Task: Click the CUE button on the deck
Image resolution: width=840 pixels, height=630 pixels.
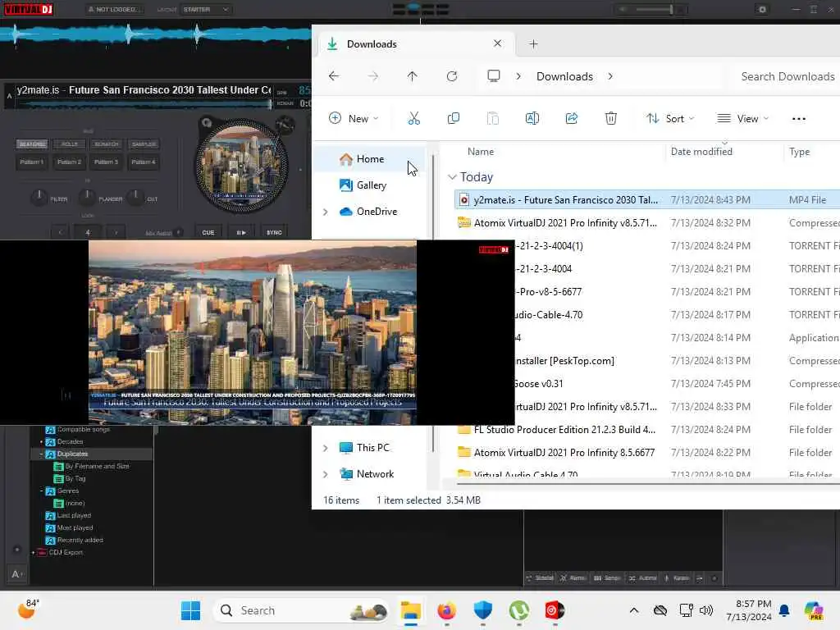Action: click(x=208, y=232)
